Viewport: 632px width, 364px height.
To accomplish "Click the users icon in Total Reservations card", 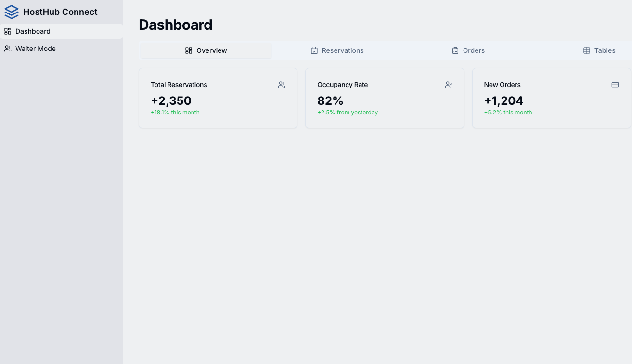I will coord(282,85).
